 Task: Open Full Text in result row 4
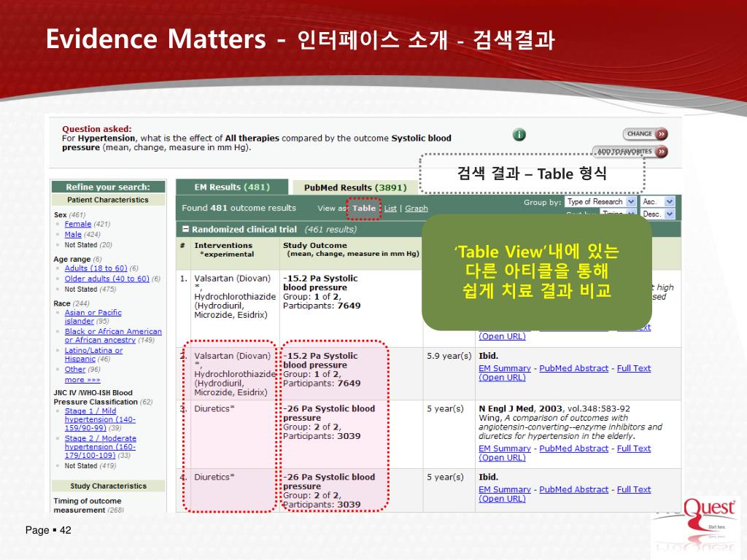pos(634,489)
